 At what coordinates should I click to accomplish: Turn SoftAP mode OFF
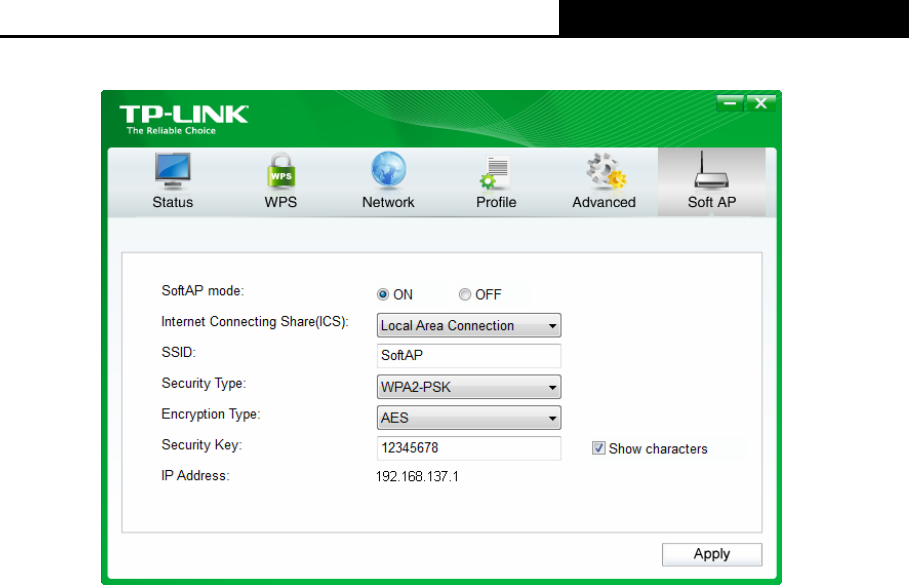[x=465, y=295]
